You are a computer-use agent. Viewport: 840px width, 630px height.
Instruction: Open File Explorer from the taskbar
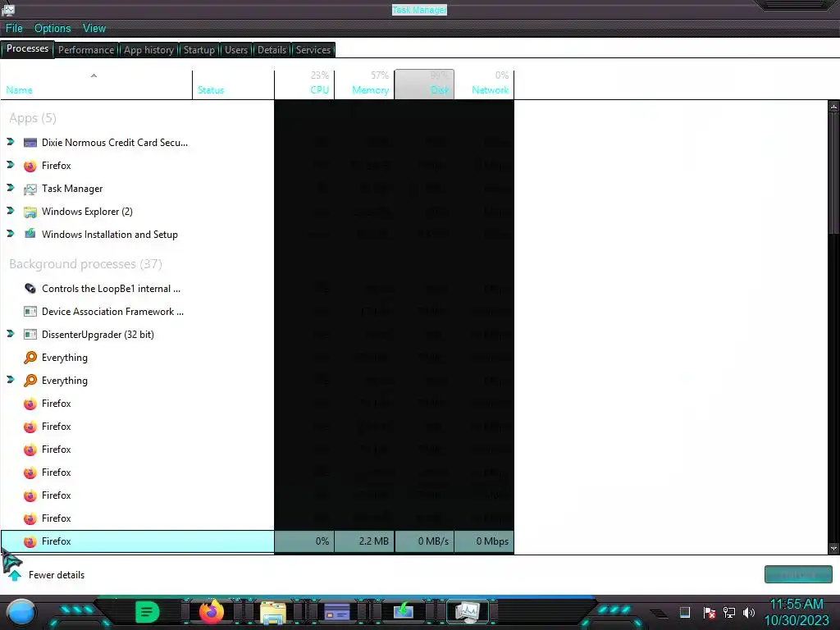[x=273, y=612]
